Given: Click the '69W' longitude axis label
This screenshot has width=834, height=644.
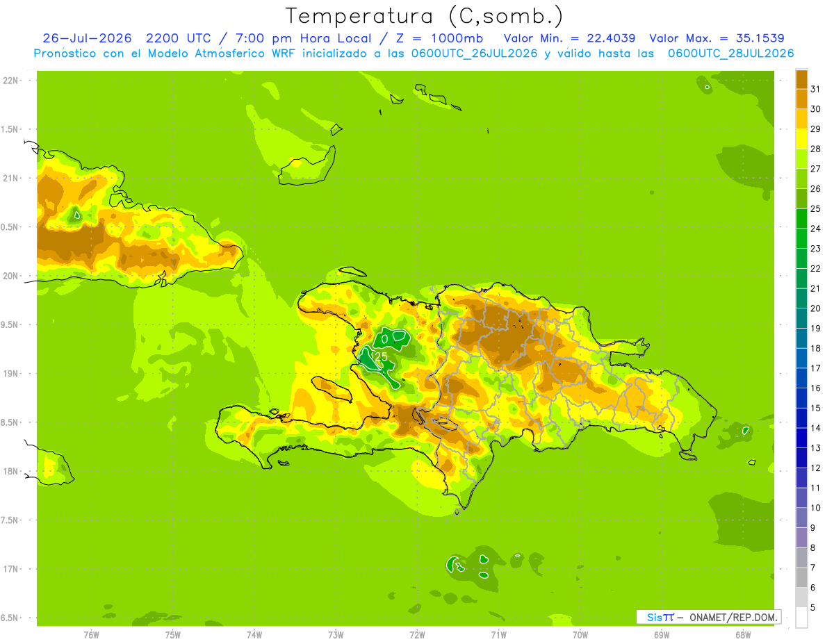Looking at the screenshot, I should (x=662, y=635).
